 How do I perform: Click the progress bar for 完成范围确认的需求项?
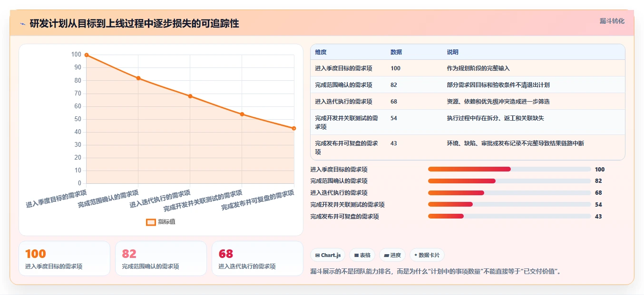tap(509, 181)
